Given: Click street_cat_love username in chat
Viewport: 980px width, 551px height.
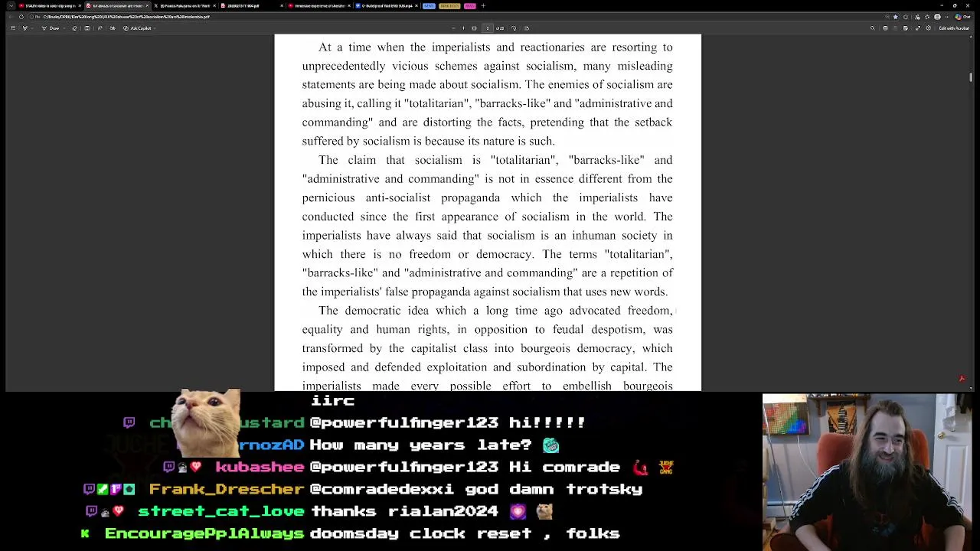Looking at the screenshot, I should pyautogui.click(x=220, y=511).
